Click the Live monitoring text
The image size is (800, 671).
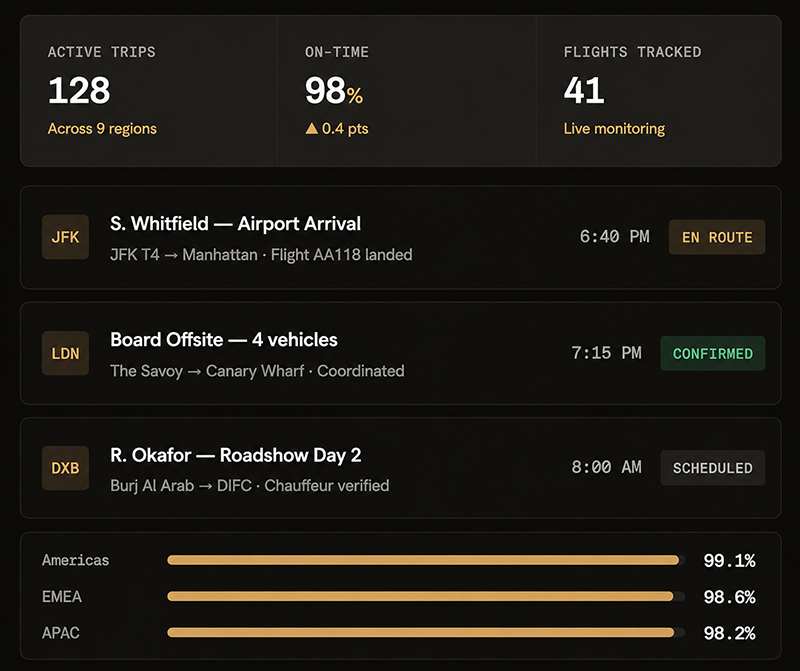(614, 129)
